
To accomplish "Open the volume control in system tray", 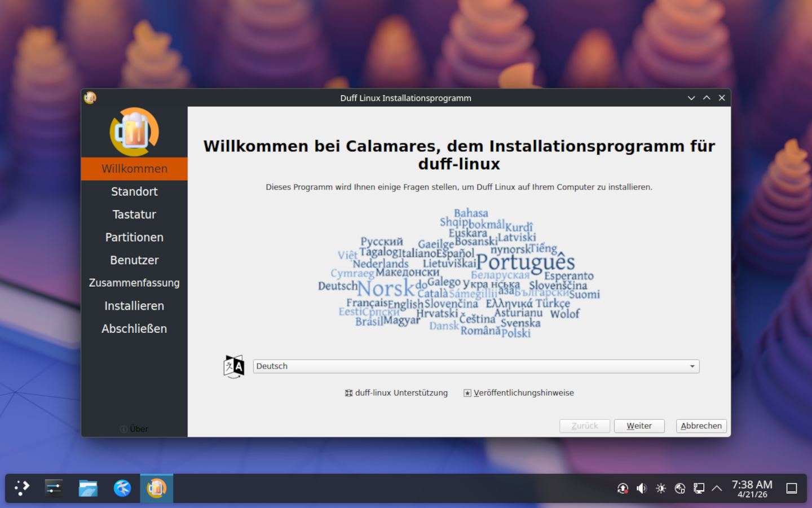I will click(x=642, y=488).
